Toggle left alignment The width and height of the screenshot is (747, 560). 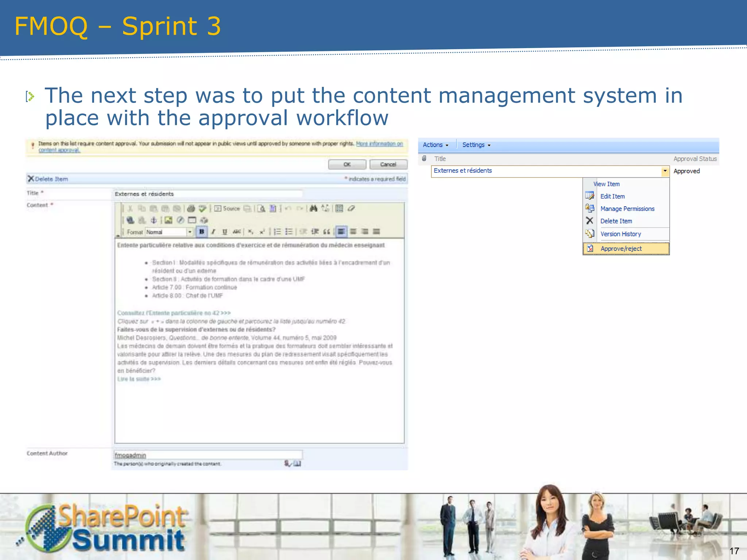coord(341,232)
